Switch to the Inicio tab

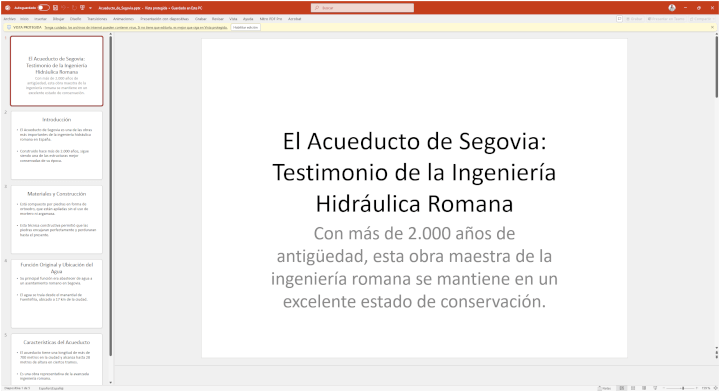[x=24, y=19]
